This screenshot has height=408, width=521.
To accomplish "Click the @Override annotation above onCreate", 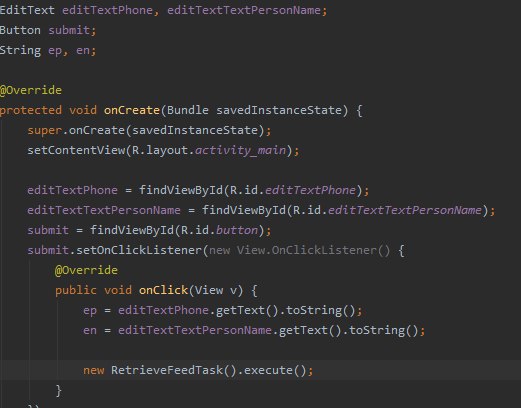I will pos(31,90).
